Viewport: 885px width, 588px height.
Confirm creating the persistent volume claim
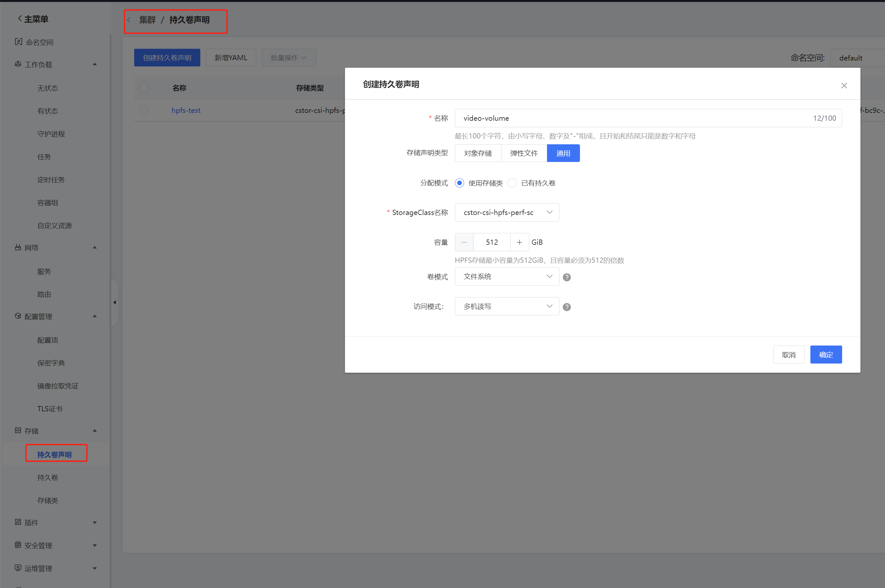826,354
